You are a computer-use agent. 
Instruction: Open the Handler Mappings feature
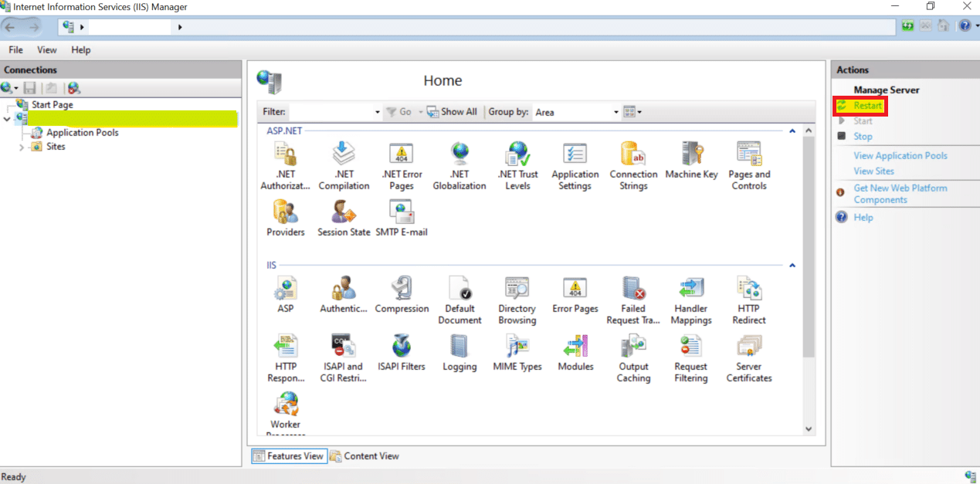tap(691, 300)
